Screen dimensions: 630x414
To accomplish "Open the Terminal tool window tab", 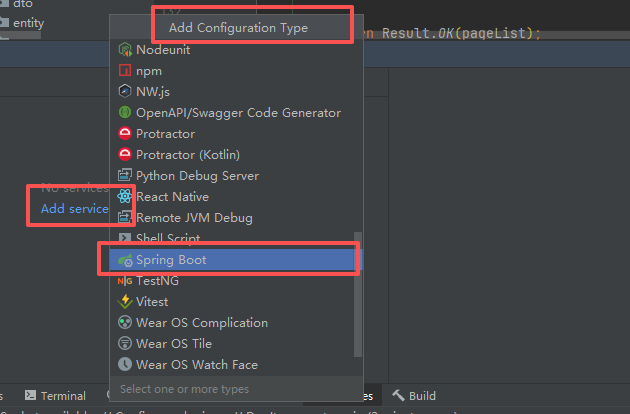I will [x=55, y=396].
